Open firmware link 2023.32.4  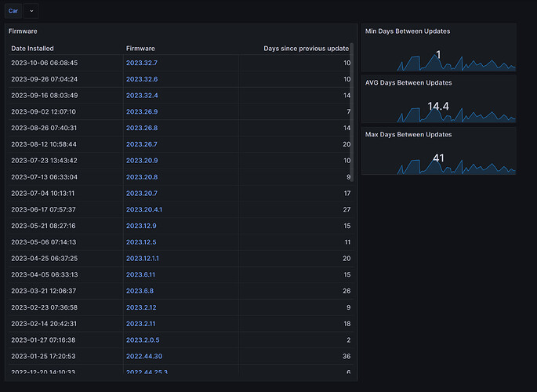(x=142, y=96)
